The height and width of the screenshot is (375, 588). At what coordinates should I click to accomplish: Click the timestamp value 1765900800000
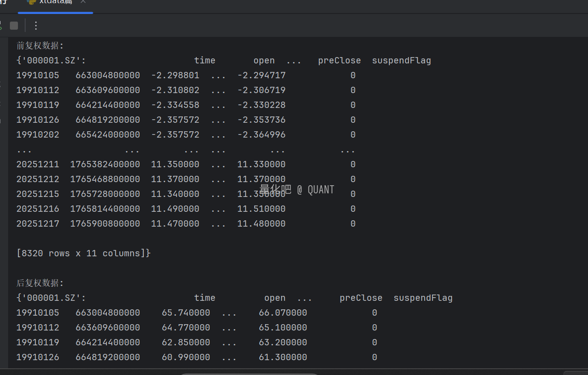click(x=105, y=223)
